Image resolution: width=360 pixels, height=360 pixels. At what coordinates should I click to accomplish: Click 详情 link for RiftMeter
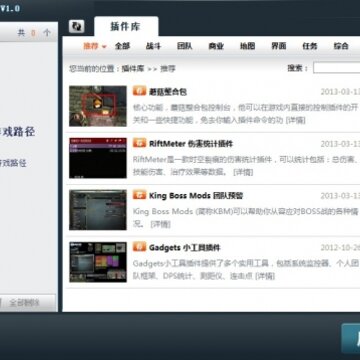pyautogui.click(x=243, y=172)
